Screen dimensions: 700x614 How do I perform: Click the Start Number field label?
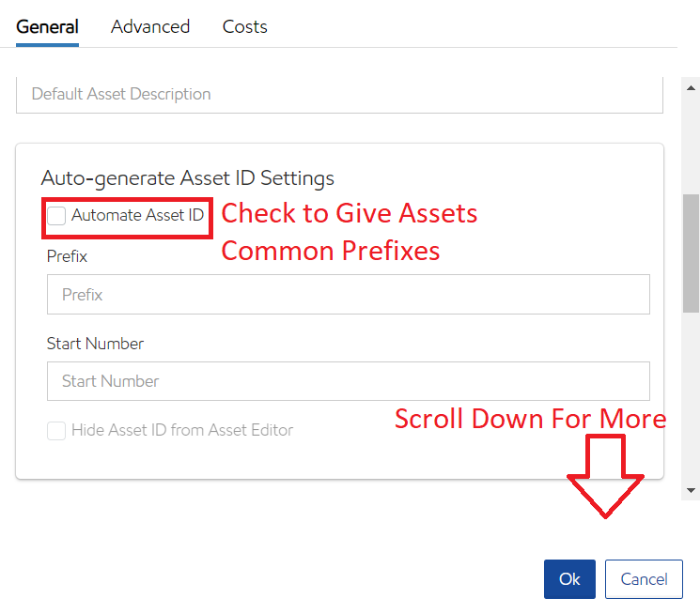(x=95, y=344)
